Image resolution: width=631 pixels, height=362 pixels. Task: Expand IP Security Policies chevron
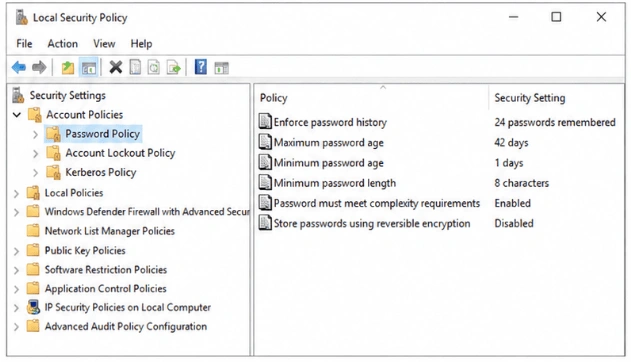16,308
